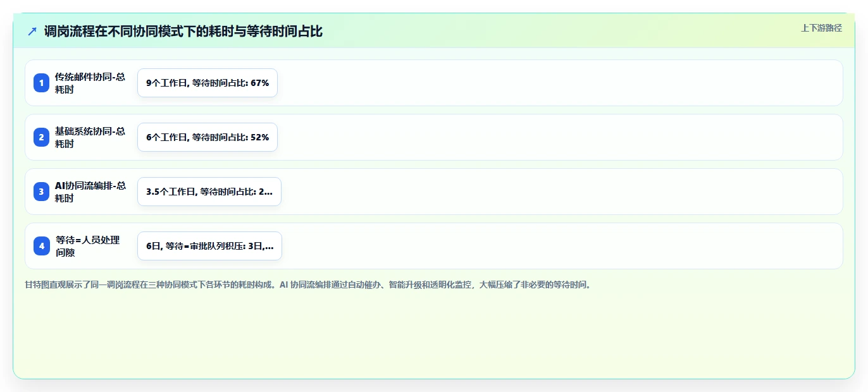868x392 pixels.
Task: Click the 传统邮件协同-总耗时 label
Action: (90, 83)
